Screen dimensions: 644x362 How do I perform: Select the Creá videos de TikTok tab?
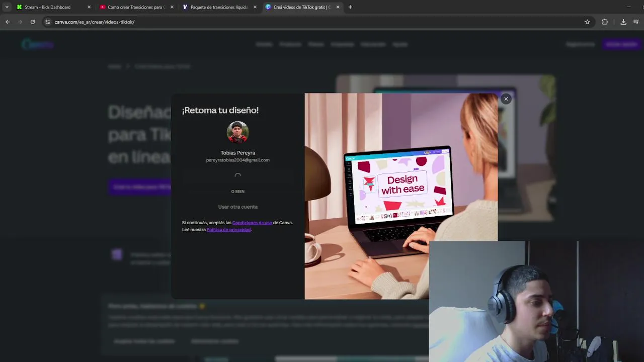point(302,7)
